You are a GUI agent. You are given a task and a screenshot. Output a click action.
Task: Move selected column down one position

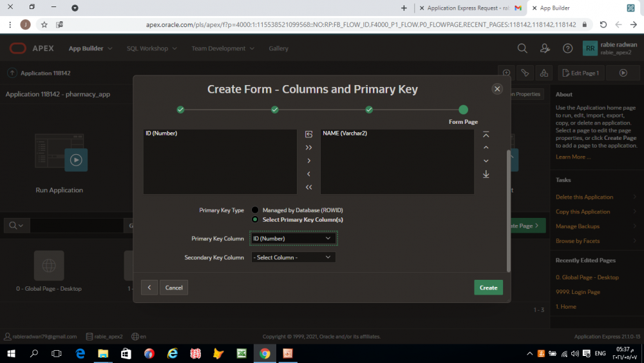point(486,161)
